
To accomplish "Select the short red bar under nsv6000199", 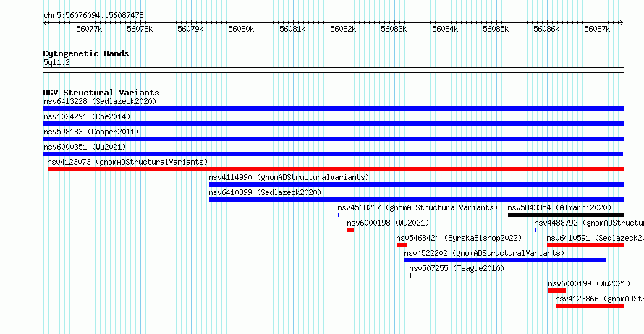I will click(557, 291).
